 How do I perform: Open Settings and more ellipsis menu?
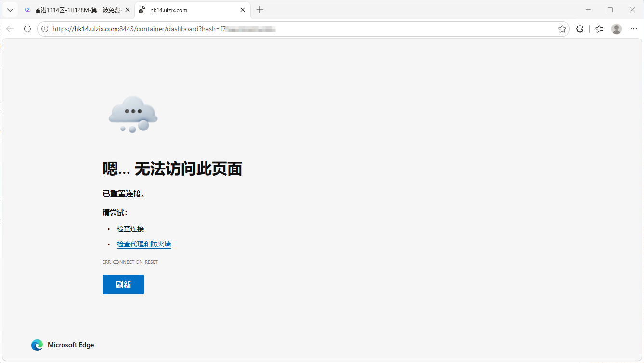tap(633, 29)
